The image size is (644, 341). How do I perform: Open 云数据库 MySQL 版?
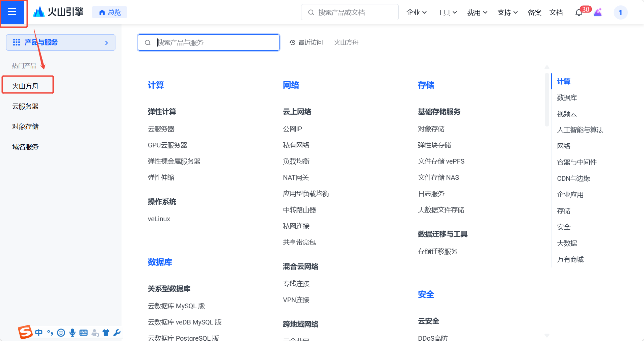[177, 306]
